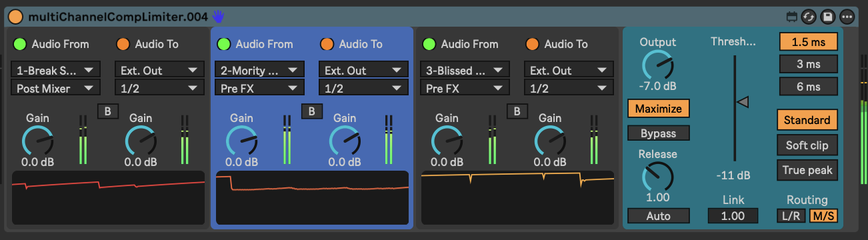Viewport: 868px width, 240px height.
Task: Expand the Post Mixer tap point dropdown
Action: [x=55, y=87]
